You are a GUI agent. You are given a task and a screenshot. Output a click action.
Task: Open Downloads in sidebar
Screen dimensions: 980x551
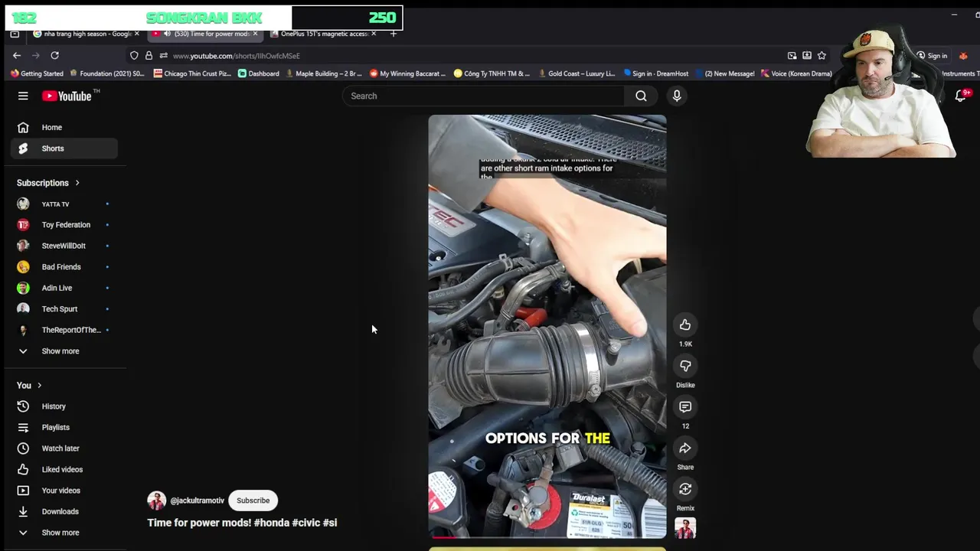[x=64, y=512]
